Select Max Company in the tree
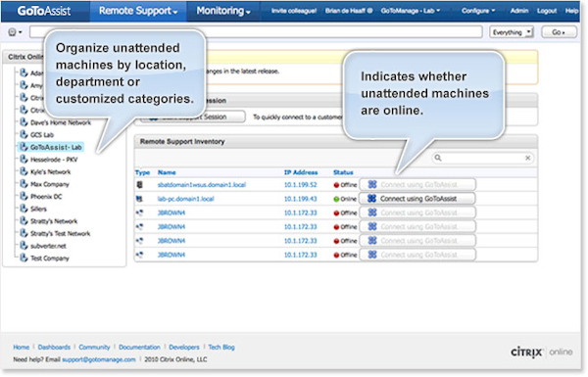This screenshot has width=588, height=377. click(x=50, y=184)
